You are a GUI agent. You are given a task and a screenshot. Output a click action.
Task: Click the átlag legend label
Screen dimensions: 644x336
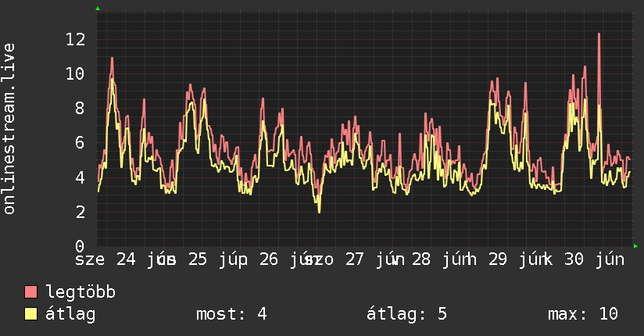pos(70,314)
